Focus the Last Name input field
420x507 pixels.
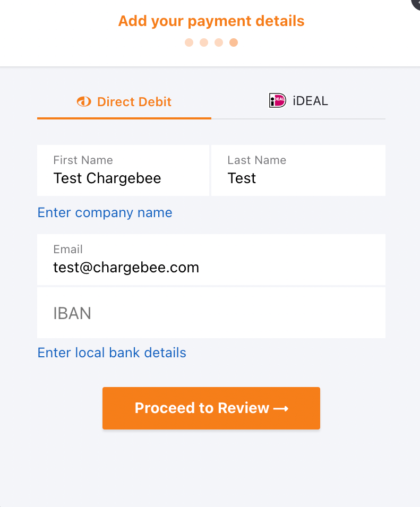pyautogui.click(x=298, y=170)
